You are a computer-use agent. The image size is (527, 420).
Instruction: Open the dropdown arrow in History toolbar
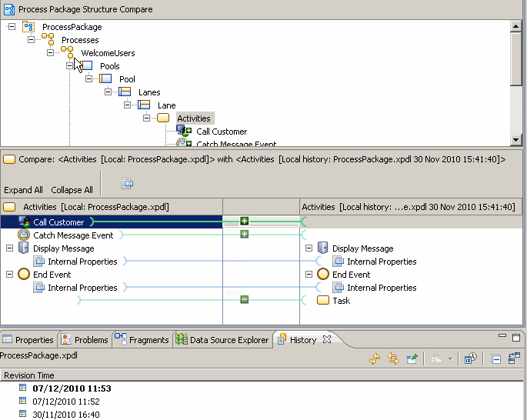451,359
